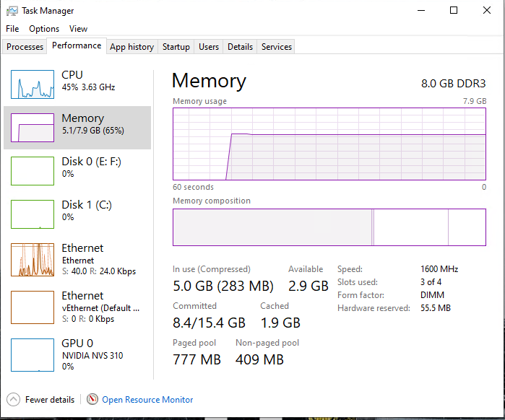Select the Memory graph thumbnail in sidebar
The image size is (505, 420).
coord(33,127)
